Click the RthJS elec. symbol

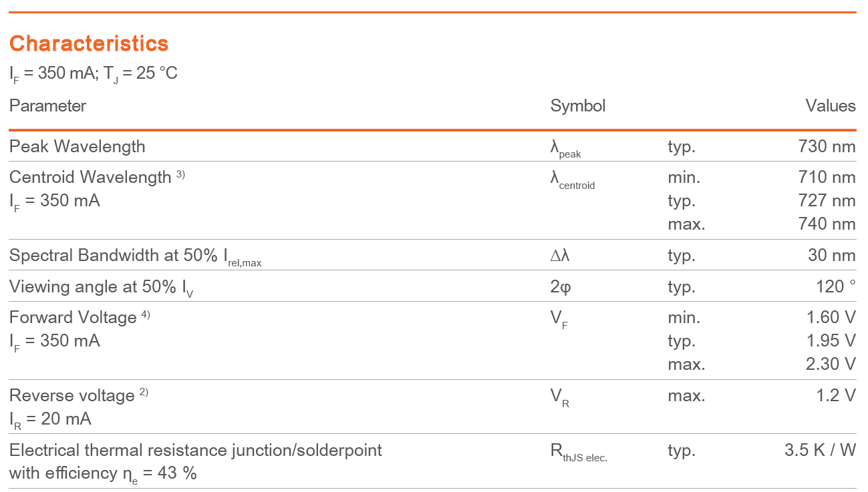tap(579, 453)
